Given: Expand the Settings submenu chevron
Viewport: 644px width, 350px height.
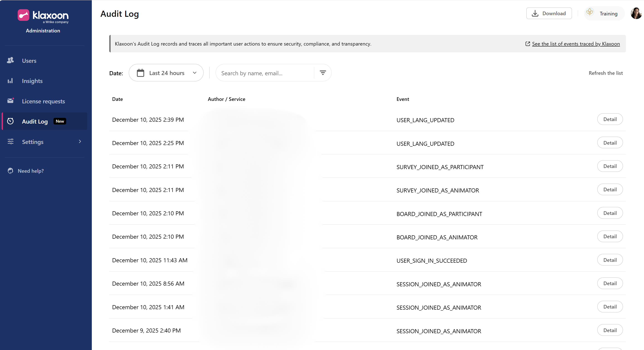Looking at the screenshot, I should 80,141.
